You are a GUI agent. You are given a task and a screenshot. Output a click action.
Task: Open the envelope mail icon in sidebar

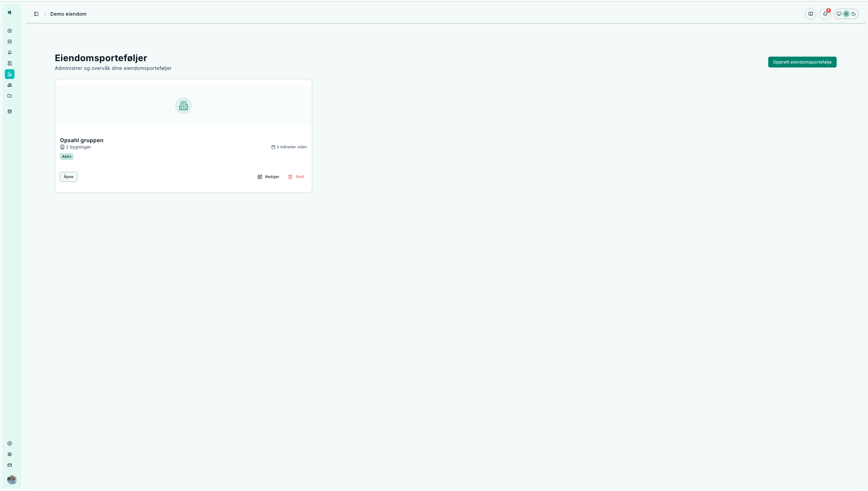click(x=9, y=465)
